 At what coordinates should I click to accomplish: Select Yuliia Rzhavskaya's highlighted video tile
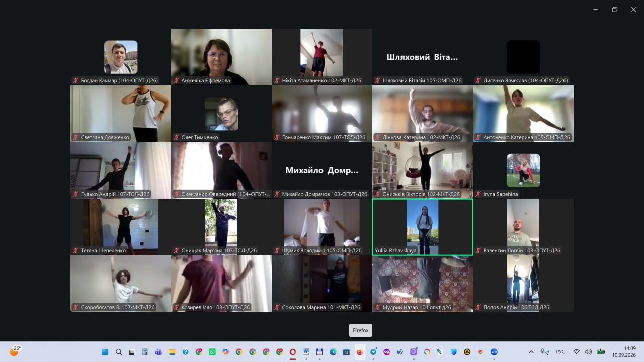(x=423, y=227)
